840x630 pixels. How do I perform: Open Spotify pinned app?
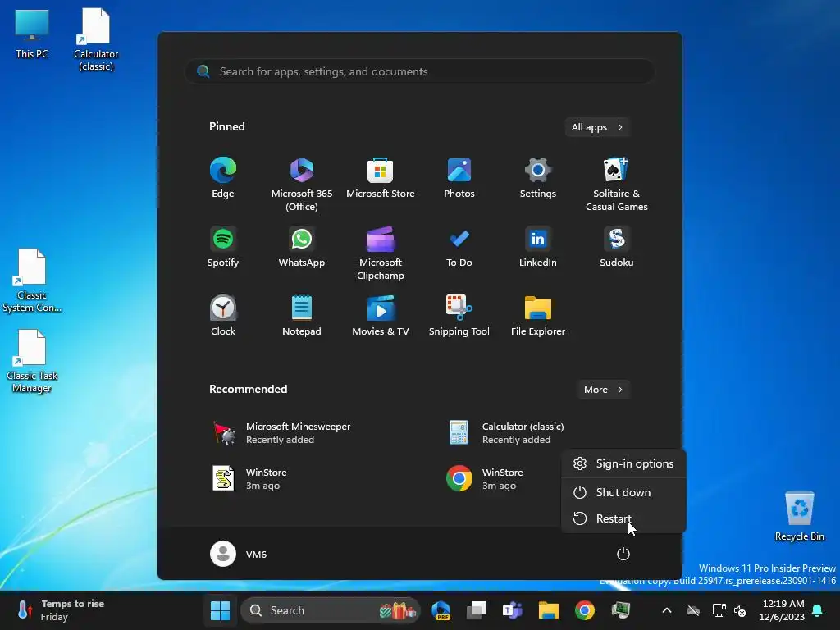(x=223, y=247)
